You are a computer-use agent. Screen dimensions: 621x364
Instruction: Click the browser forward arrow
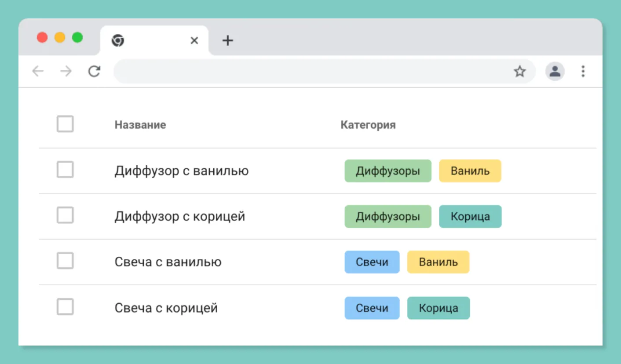tap(66, 71)
